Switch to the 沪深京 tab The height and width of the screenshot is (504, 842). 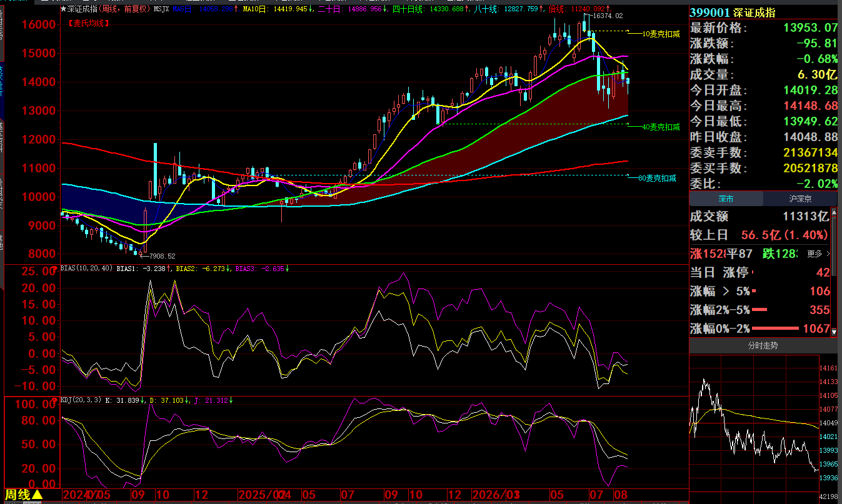(800, 199)
